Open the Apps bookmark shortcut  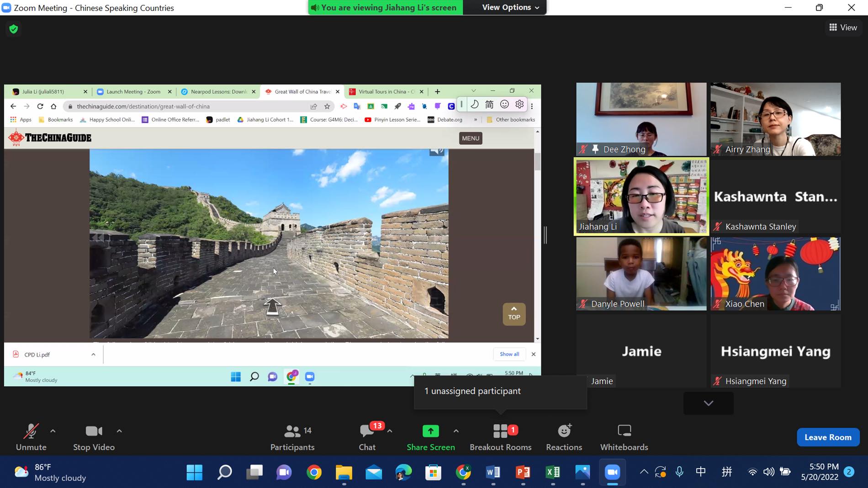[x=21, y=120]
